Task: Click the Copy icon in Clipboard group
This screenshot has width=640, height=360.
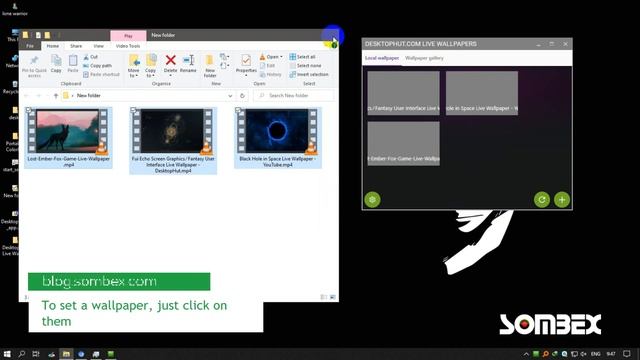Action: point(56,64)
